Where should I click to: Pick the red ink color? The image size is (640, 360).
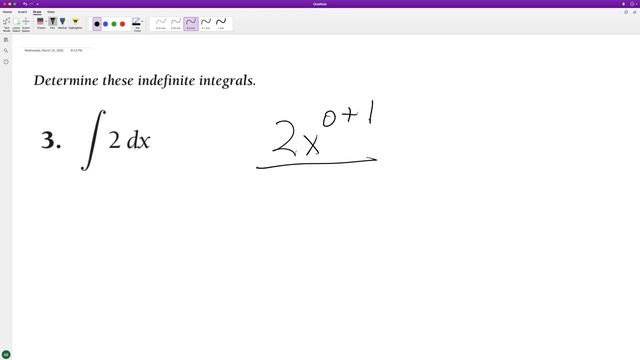(x=122, y=24)
